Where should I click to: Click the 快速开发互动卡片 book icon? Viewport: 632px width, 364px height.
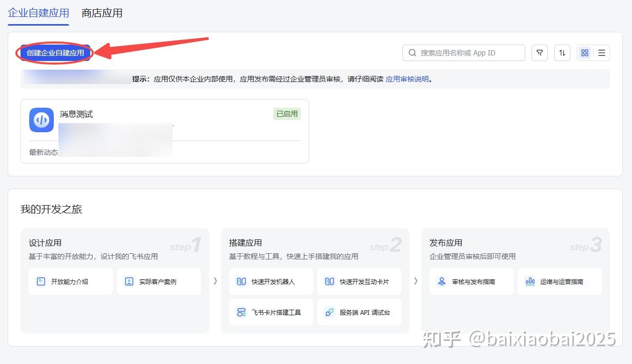pyautogui.click(x=330, y=281)
